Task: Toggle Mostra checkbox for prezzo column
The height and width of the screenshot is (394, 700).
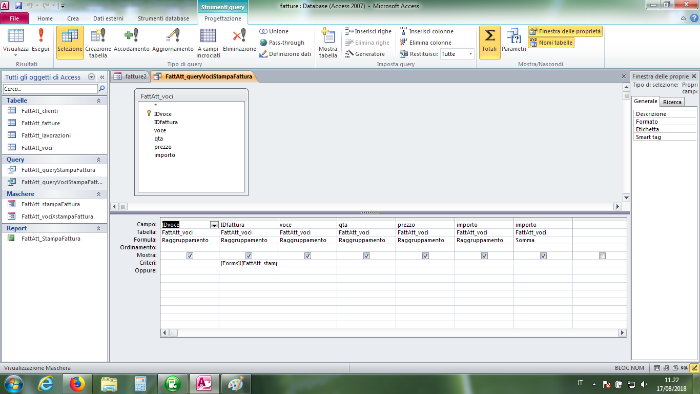Action: click(x=425, y=256)
